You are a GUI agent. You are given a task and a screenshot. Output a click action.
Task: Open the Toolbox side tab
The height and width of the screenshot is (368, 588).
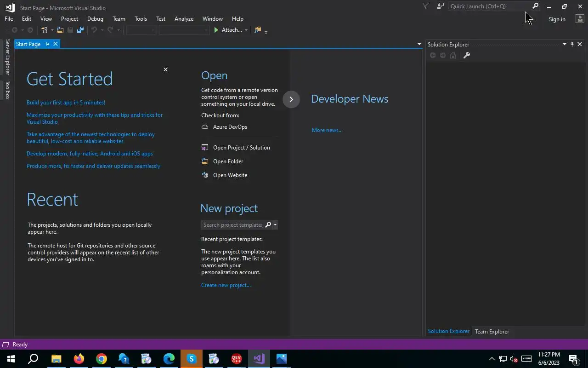coord(7,90)
